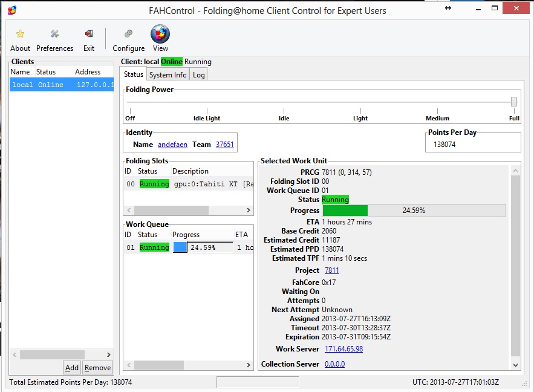This screenshot has width=534, height=392.
Task: Click ETA value 1 hours 27 mins
Action: point(347,222)
